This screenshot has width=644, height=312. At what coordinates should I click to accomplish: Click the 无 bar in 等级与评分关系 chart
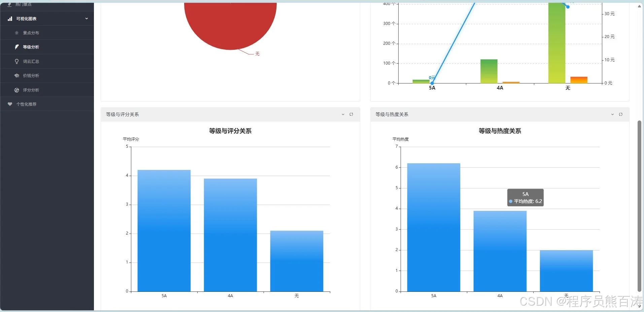click(x=297, y=261)
